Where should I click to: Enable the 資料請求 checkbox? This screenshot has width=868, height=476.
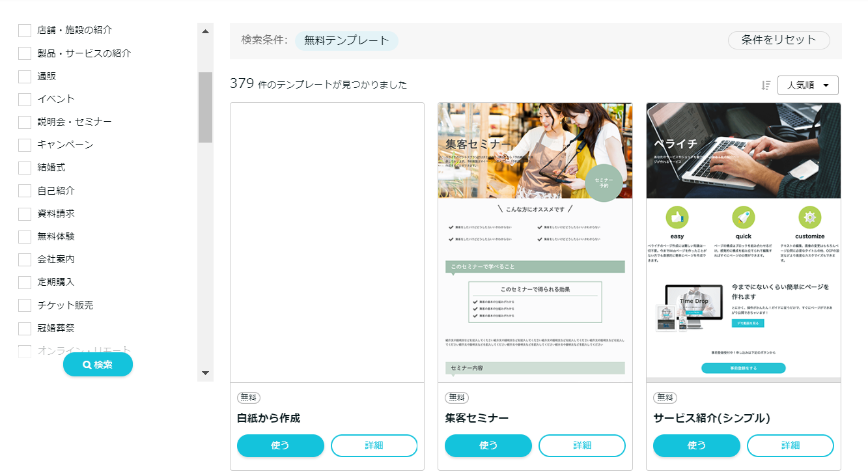click(25, 214)
